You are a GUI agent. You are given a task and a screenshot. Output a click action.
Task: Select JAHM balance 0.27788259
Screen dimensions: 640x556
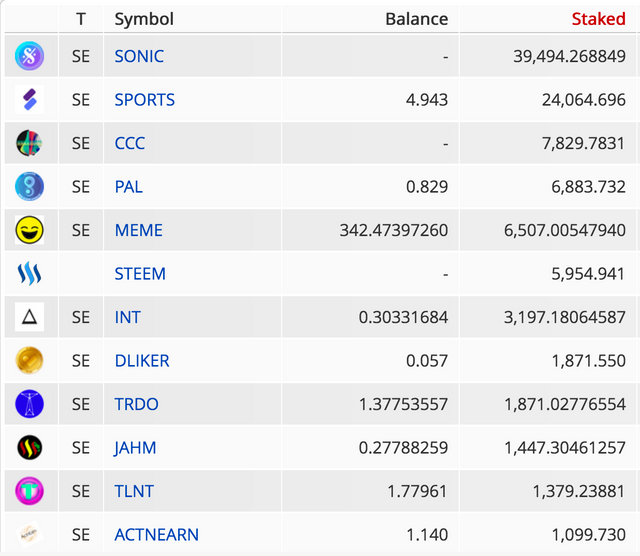tap(403, 448)
